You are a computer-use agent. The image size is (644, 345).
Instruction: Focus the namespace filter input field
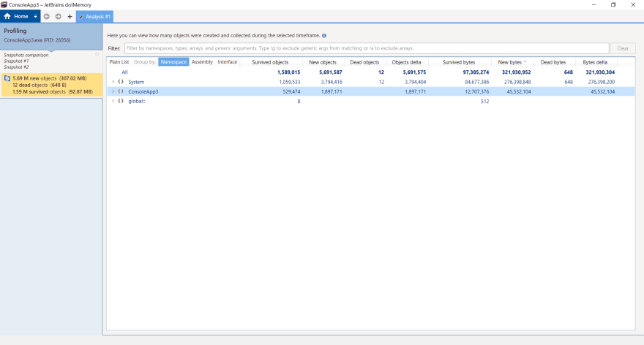367,48
